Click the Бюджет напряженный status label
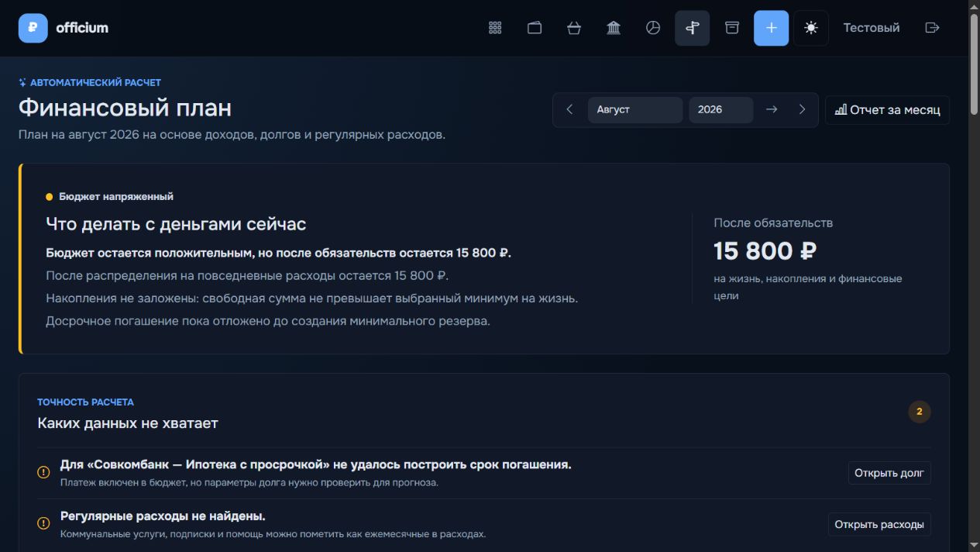This screenshot has height=552, width=980. (116, 196)
